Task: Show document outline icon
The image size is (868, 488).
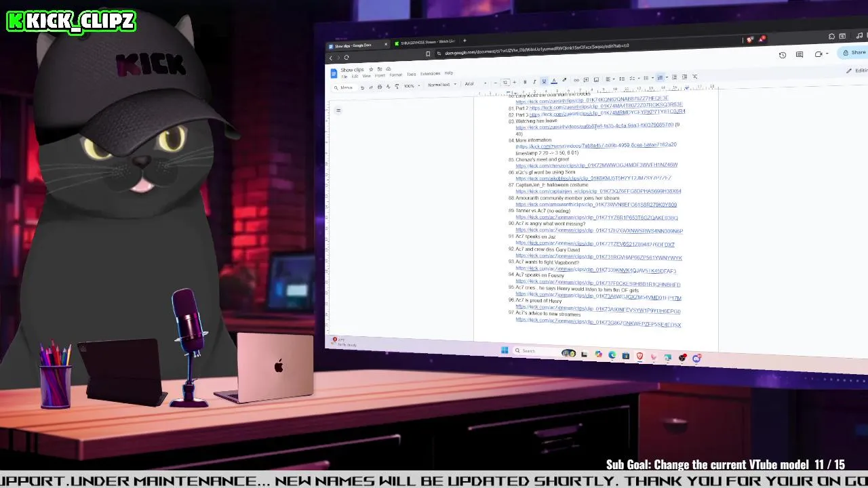Action: (x=338, y=110)
